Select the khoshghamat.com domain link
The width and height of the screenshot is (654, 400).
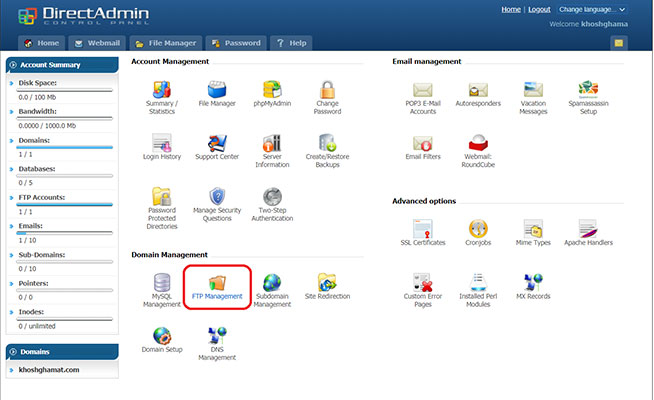click(x=54, y=369)
